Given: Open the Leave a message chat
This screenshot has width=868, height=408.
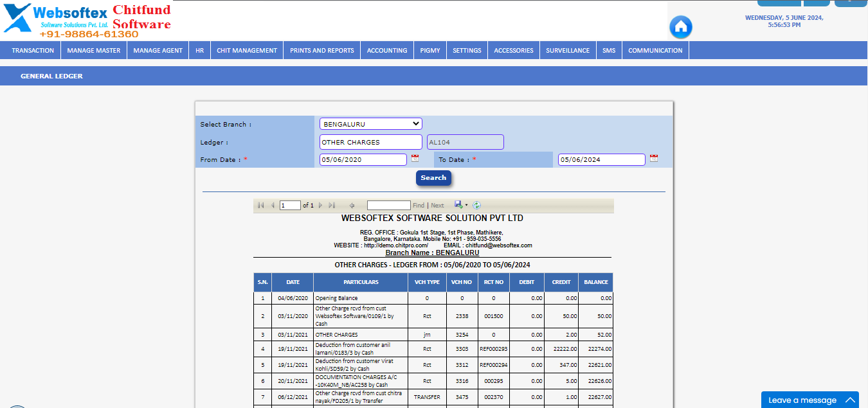Looking at the screenshot, I should 810,400.
